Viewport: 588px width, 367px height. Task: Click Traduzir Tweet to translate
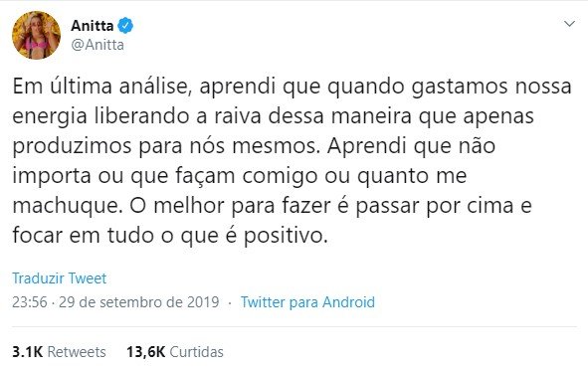point(60,278)
